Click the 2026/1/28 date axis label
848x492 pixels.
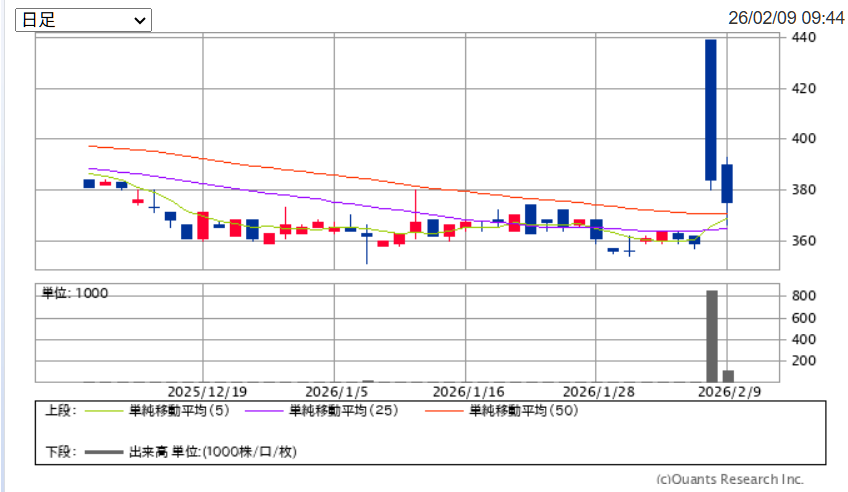[595, 390]
